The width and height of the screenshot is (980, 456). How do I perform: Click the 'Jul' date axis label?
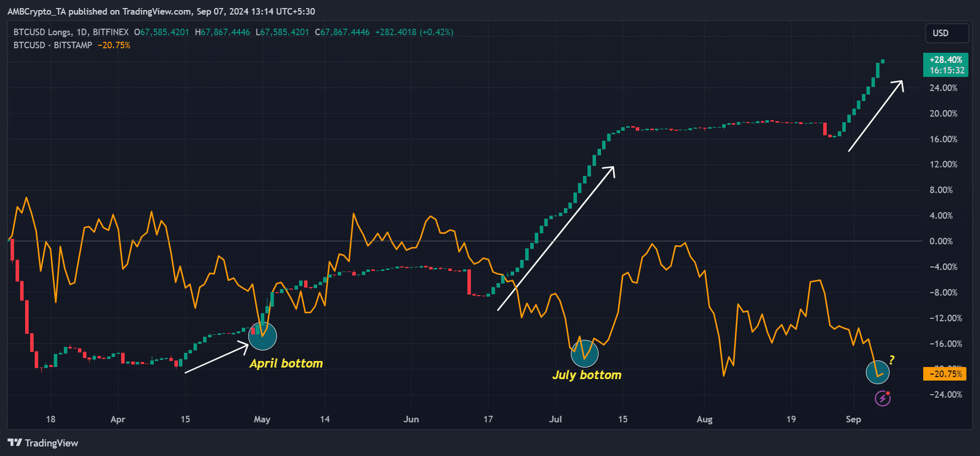point(555,419)
